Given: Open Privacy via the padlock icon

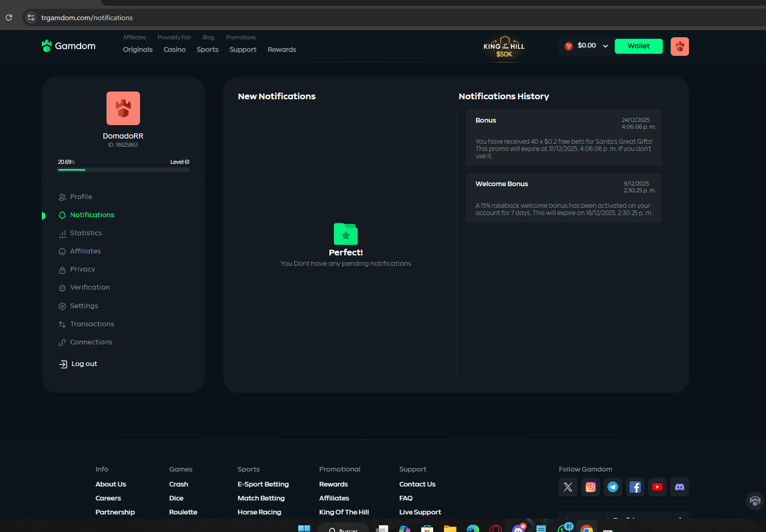Looking at the screenshot, I should (62, 269).
